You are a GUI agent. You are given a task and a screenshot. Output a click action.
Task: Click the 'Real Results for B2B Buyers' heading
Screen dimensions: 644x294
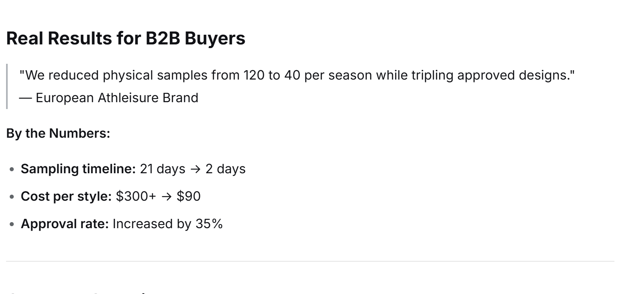pos(125,38)
